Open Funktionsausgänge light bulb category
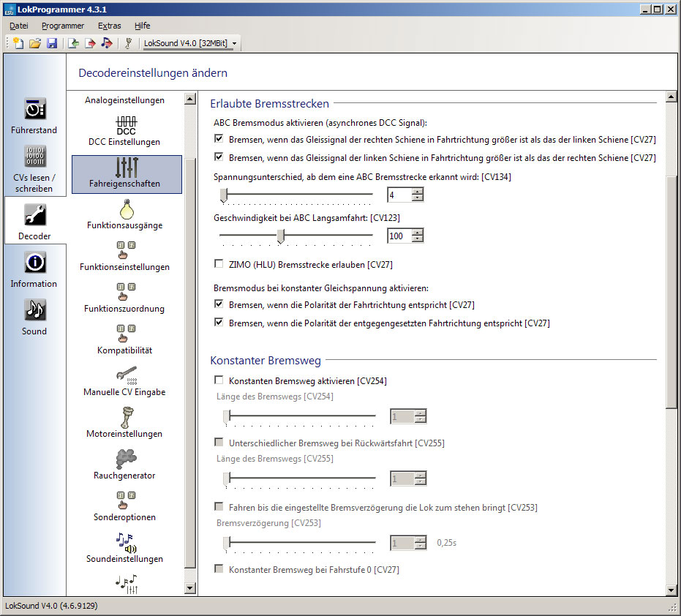This screenshot has width=681, height=616. pyautogui.click(x=125, y=214)
